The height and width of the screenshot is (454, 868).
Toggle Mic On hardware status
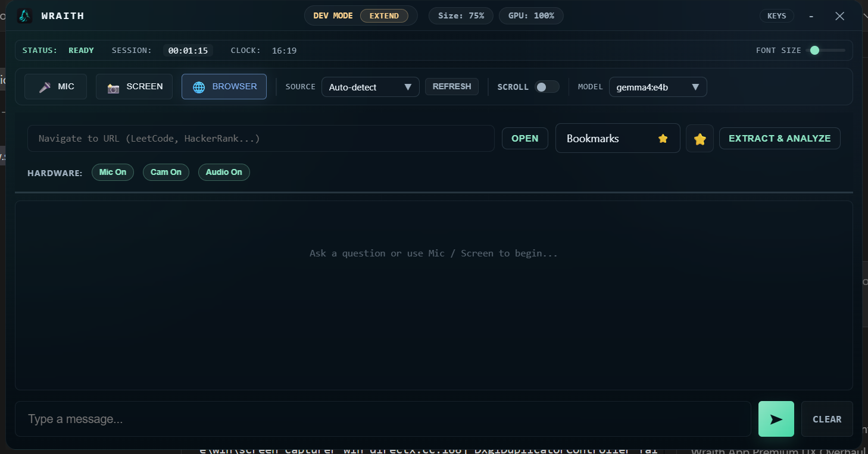click(x=113, y=172)
